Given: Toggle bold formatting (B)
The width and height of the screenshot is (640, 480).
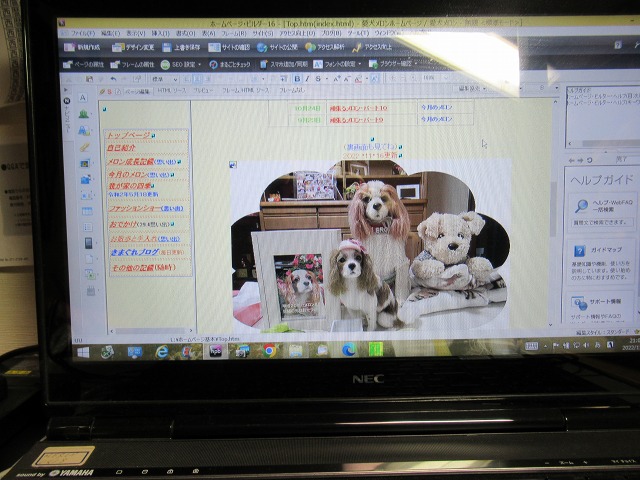Looking at the screenshot, I should [x=297, y=79].
